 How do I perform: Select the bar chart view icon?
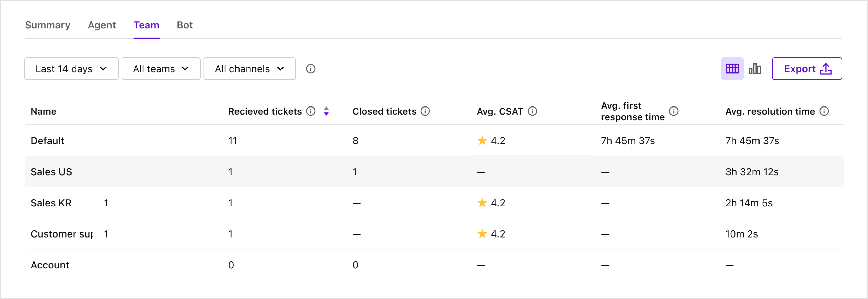point(755,69)
